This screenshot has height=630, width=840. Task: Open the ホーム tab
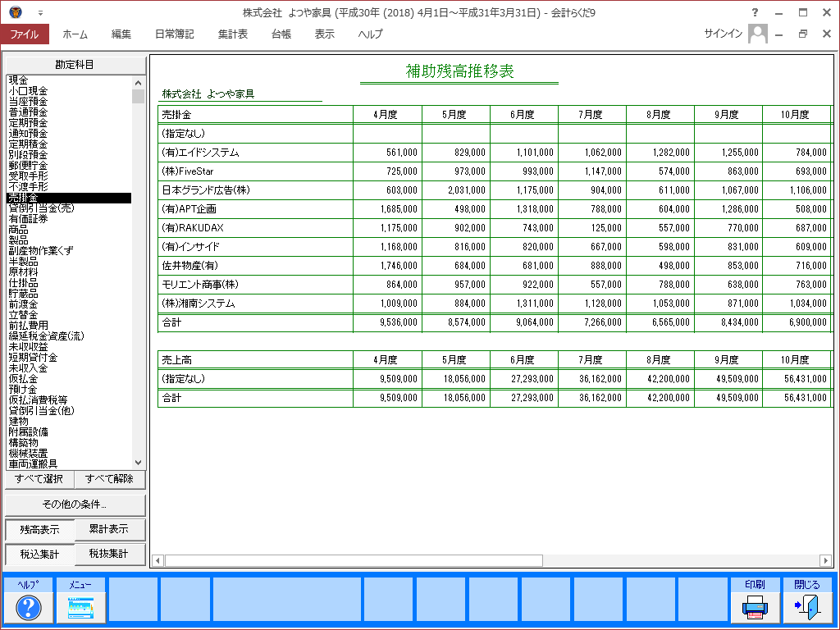pyautogui.click(x=75, y=34)
